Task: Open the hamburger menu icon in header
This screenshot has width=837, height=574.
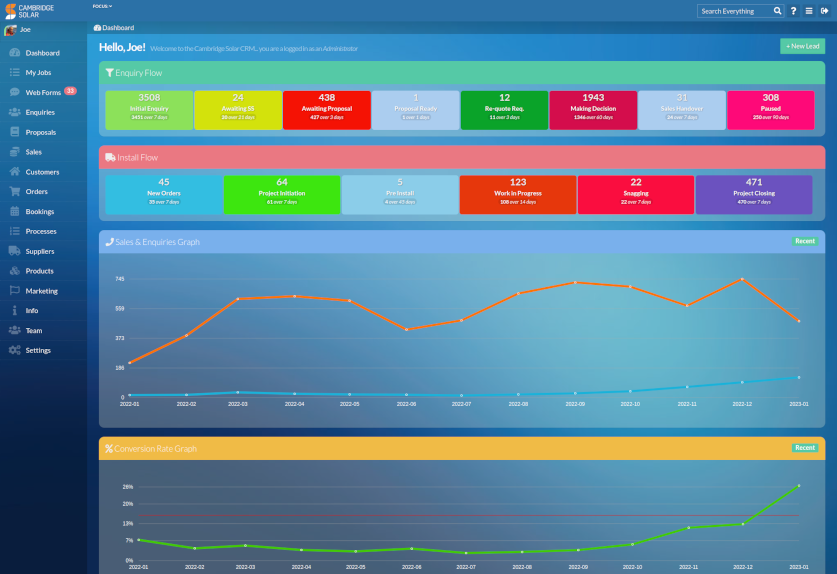Action: click(x=809, y=11)
